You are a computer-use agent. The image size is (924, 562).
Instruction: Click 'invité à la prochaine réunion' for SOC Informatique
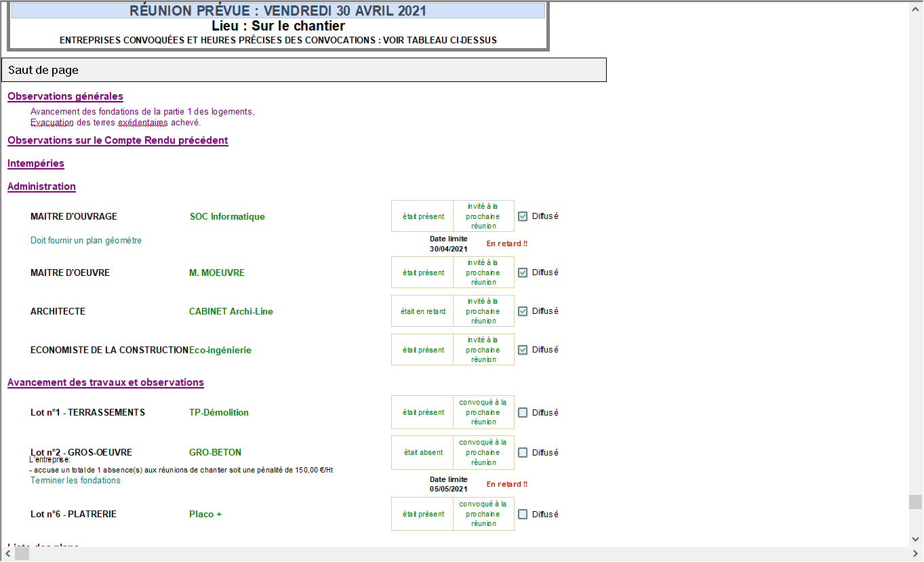(483, 216)
